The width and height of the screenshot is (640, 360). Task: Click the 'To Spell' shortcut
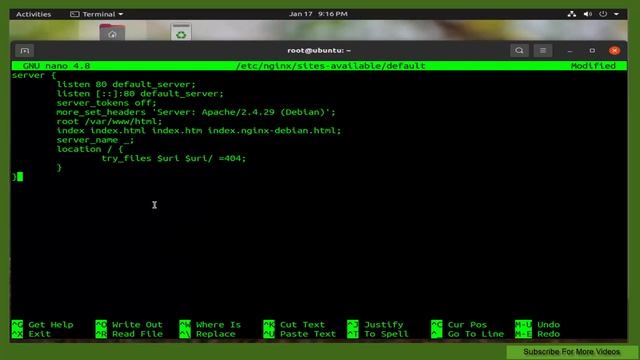[x=378, y=334]
